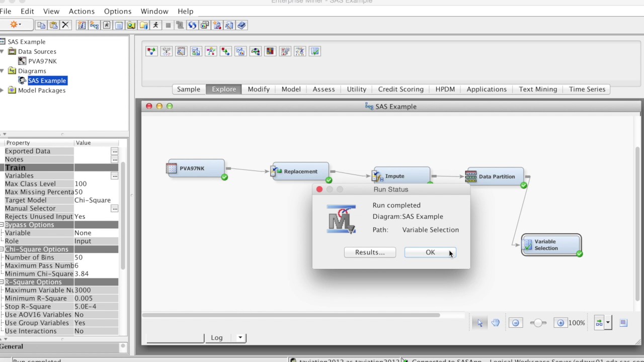
Task: Click the yellow folder toolbar icon
Action: [143, 25]
